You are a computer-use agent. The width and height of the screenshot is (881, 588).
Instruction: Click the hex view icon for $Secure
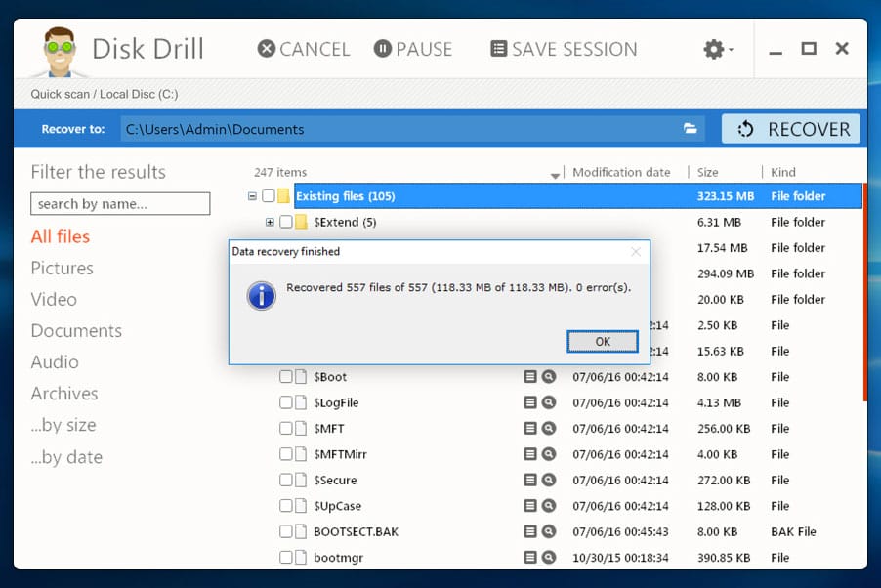point(530,480)
